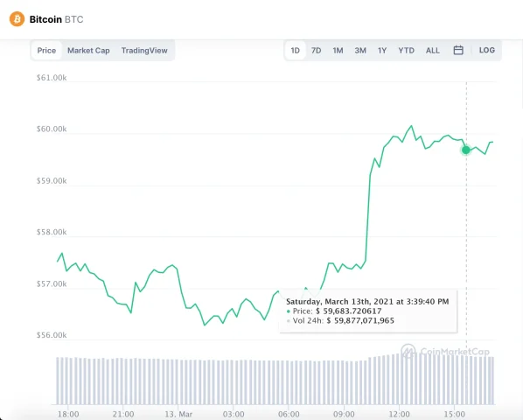This screenshot has height=420, width=523.
Task: Select the 1D time range
Action: (x=296, y=51)
